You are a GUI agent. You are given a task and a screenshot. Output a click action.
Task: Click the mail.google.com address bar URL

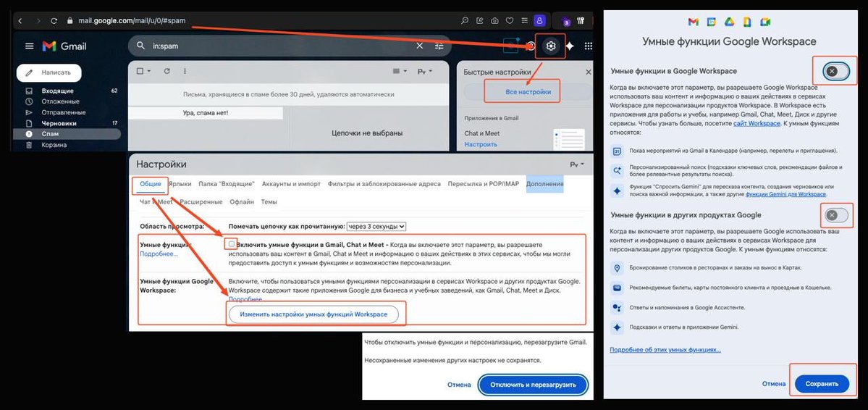point(130,21)
